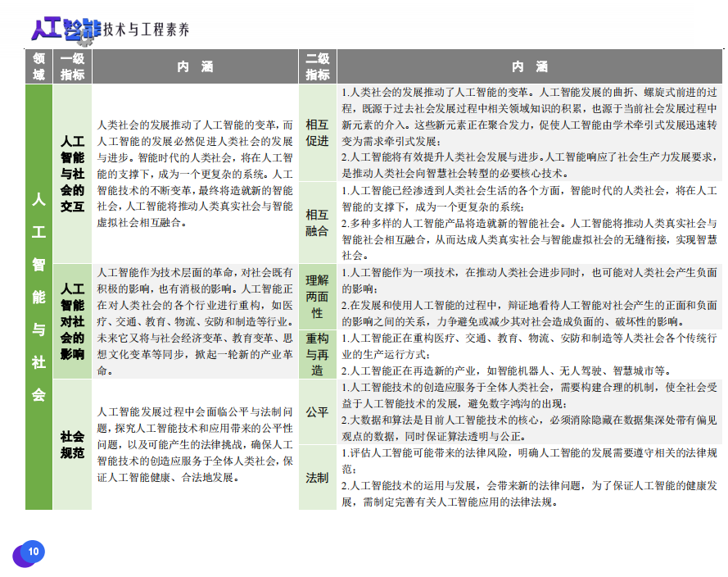This screenshot has height=577, width=728.
Task: Select the description text right of 法制
Action: [x=530, y=477]
